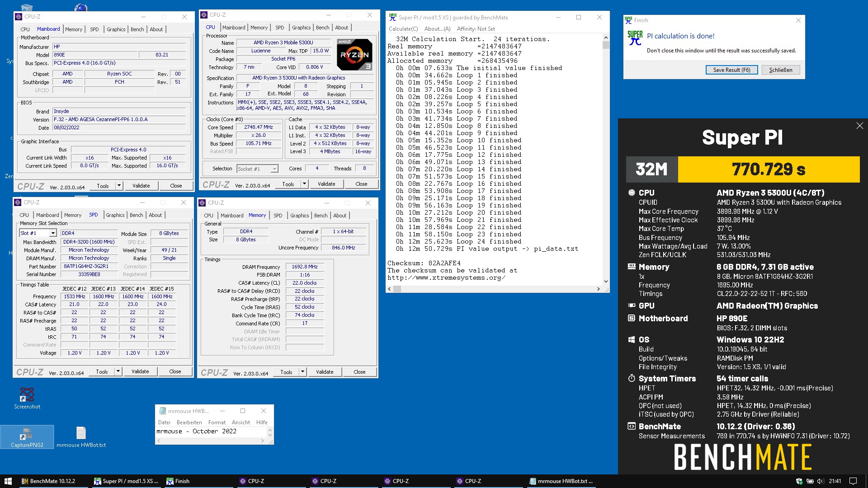Click the volume icon in system tray
Screen dimensions: 868x488
pyautogui.click(x=821, y=481)
